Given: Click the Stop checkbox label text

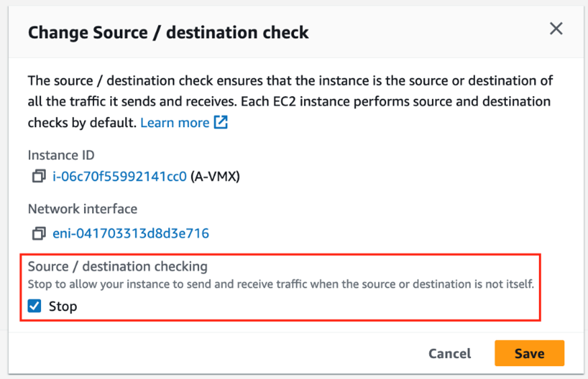Looking at the screenshot, I should point(63,306).
